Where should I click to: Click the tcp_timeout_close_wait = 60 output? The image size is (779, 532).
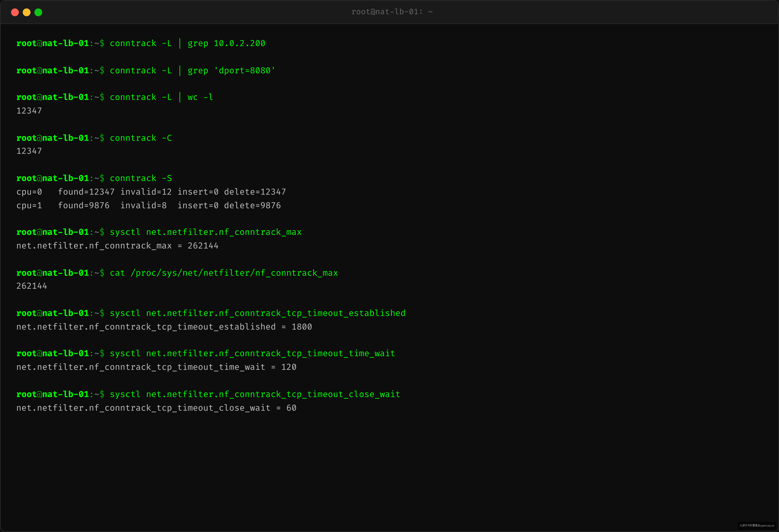pyautogui.click(x=157, y=408)
